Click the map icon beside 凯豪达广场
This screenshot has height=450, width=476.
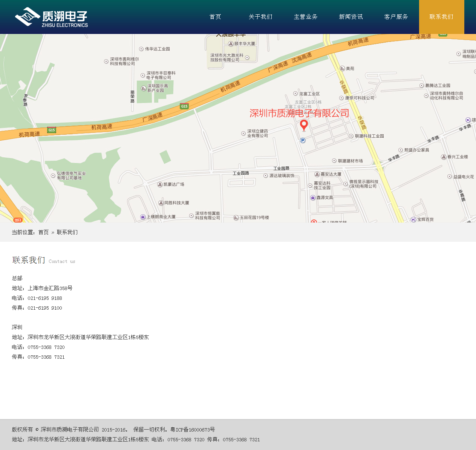coord(160,184)
